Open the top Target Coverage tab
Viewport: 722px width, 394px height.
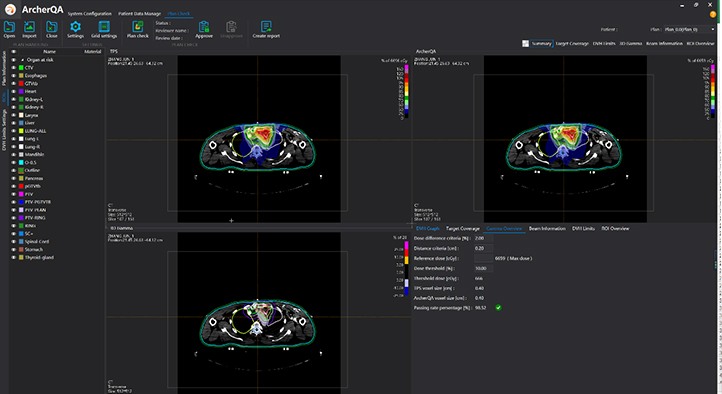[x=572, y=43]
